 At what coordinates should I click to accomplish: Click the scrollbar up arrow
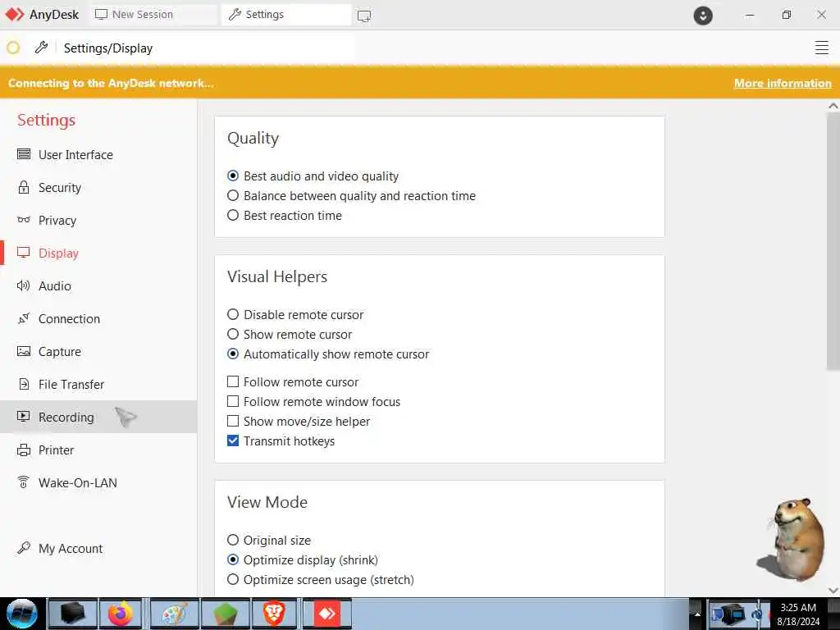(x=833, y=106)
